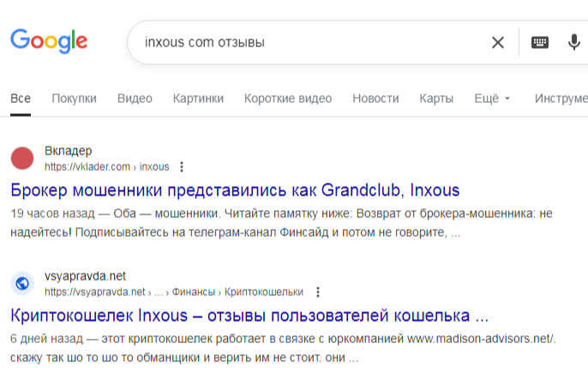The height and width of the screenshot is (368, 588).
Task: Select the Все results tab
Action: (x=21, y=99)
